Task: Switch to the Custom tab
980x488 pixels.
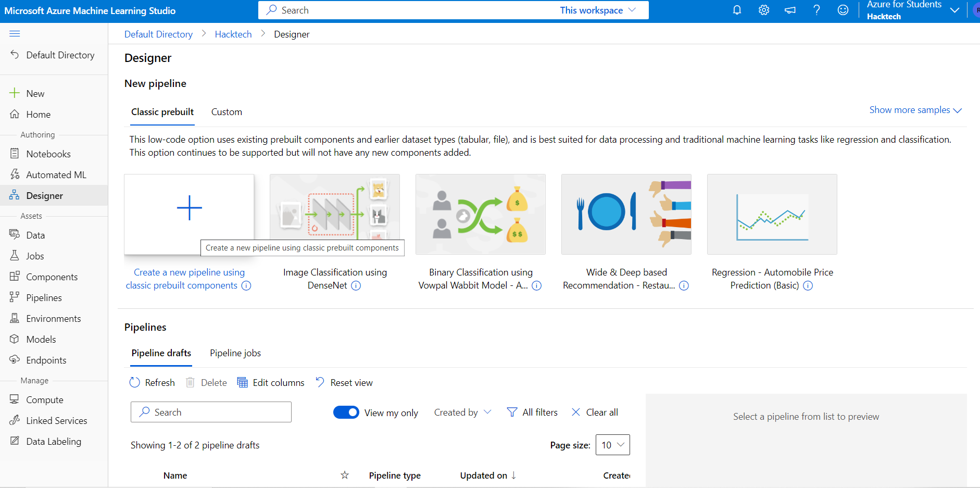Action: click(x=227, y=112)
